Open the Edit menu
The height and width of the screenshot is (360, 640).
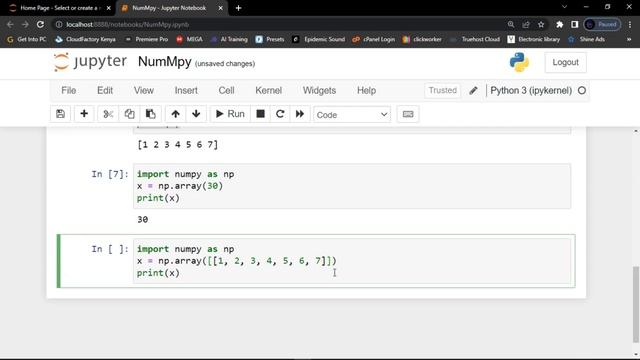(105, 91)
